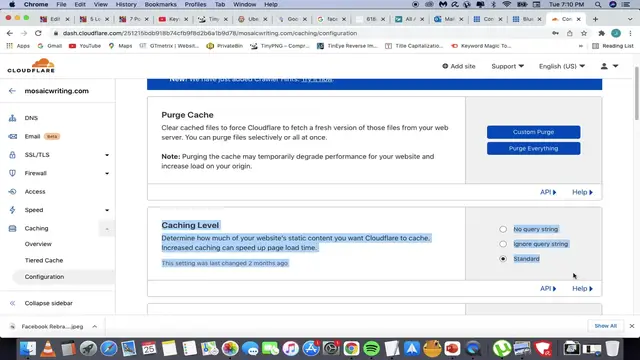Open Caching Configuration page

[44, 277]
